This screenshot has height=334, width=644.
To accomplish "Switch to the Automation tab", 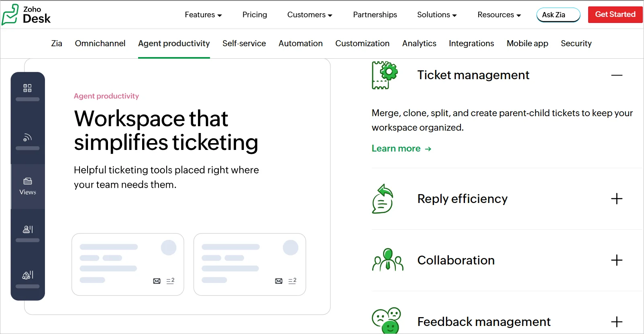I will pyautogui.click(x=301, y=43).
